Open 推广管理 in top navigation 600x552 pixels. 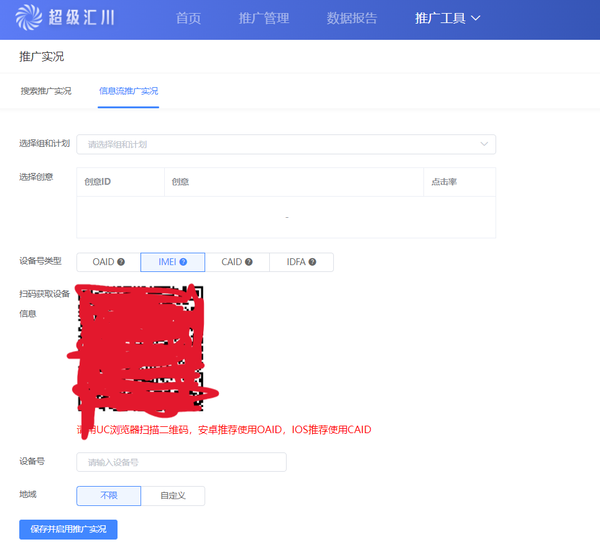(264, 18)
